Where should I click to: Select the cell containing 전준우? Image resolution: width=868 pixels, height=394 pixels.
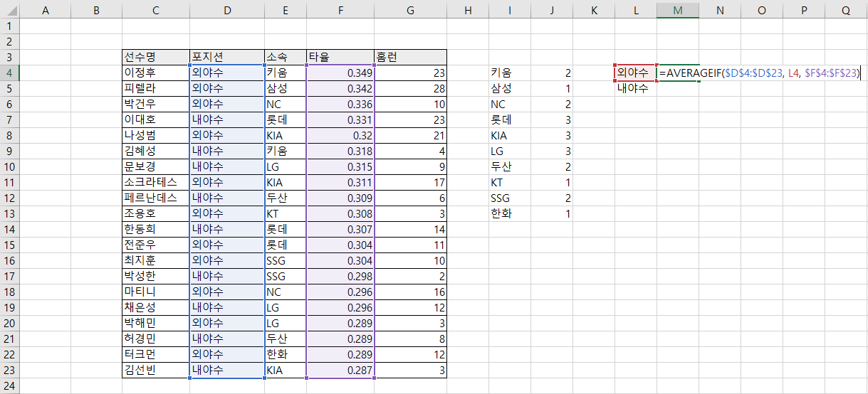point(155,245)
